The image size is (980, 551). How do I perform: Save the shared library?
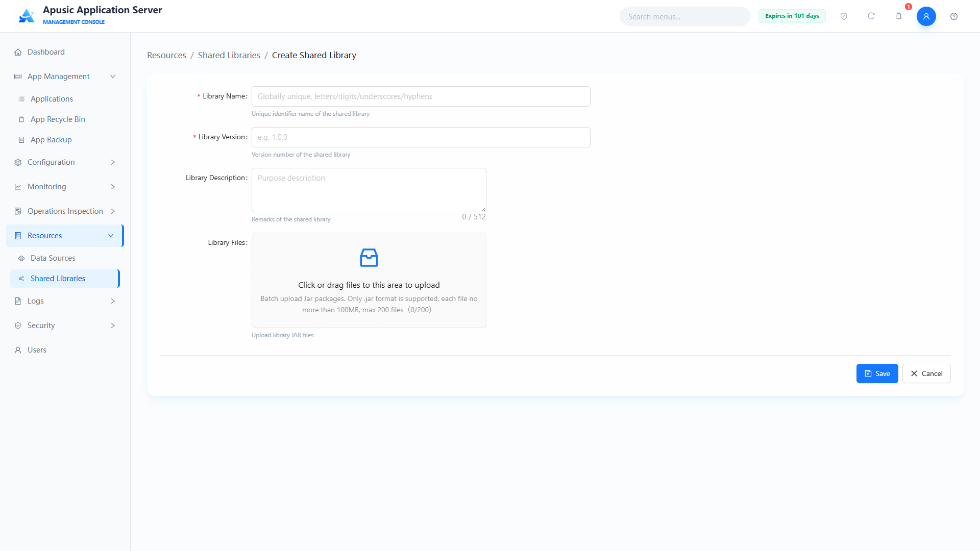tap(877, 373)
